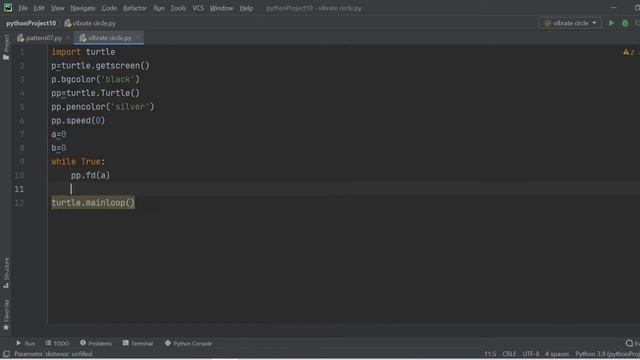Open the TODO tool window
This screenshot has height=360, width=640.
click(x=57, y=343)
